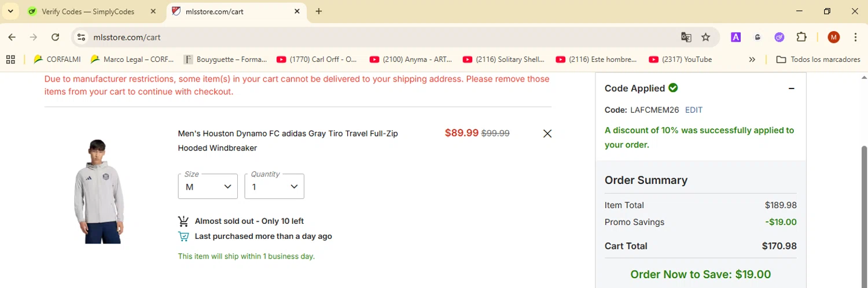Click the purple A extension icon
Viewport: 868px width, 288px height.
[735, 37]
